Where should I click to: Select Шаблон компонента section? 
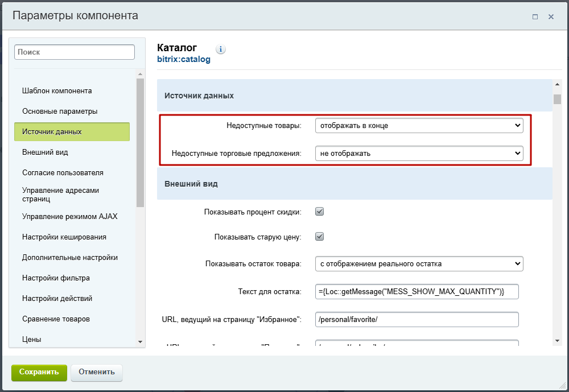(57, 90)
